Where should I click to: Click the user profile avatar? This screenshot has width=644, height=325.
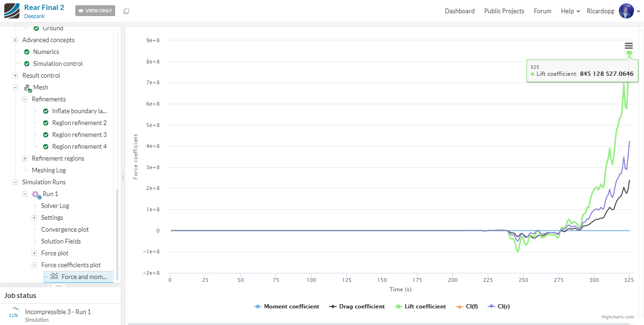626,11
